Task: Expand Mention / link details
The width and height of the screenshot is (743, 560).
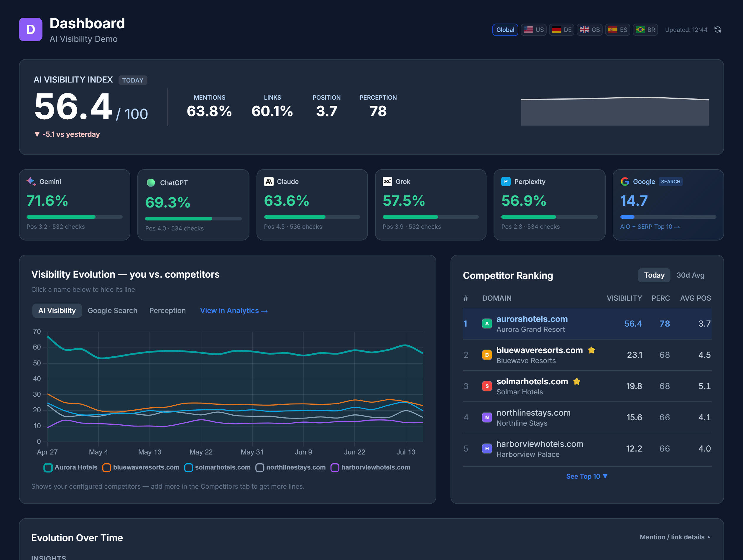Action: pyautogui.click(x=675, y=537)
